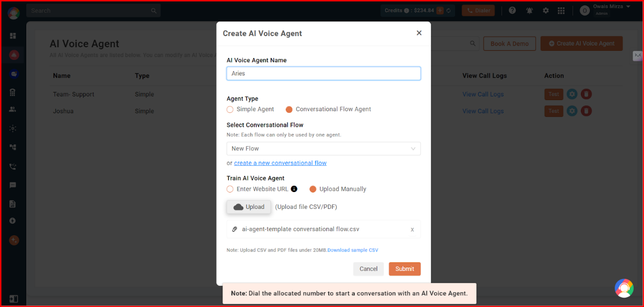Open the notifications bell
This screenshot has height=307, width=644.
(529, 10)
